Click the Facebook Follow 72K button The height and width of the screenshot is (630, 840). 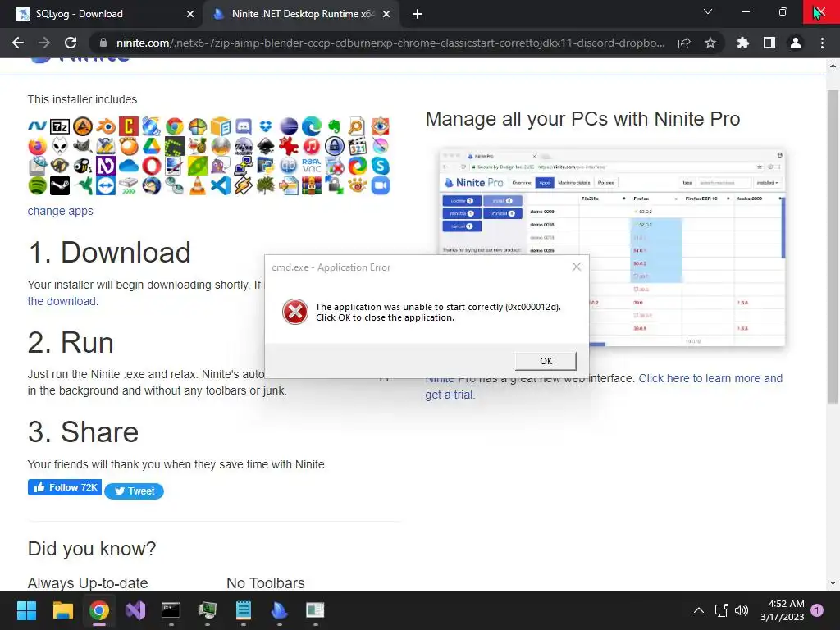click(x=64, y=487)
